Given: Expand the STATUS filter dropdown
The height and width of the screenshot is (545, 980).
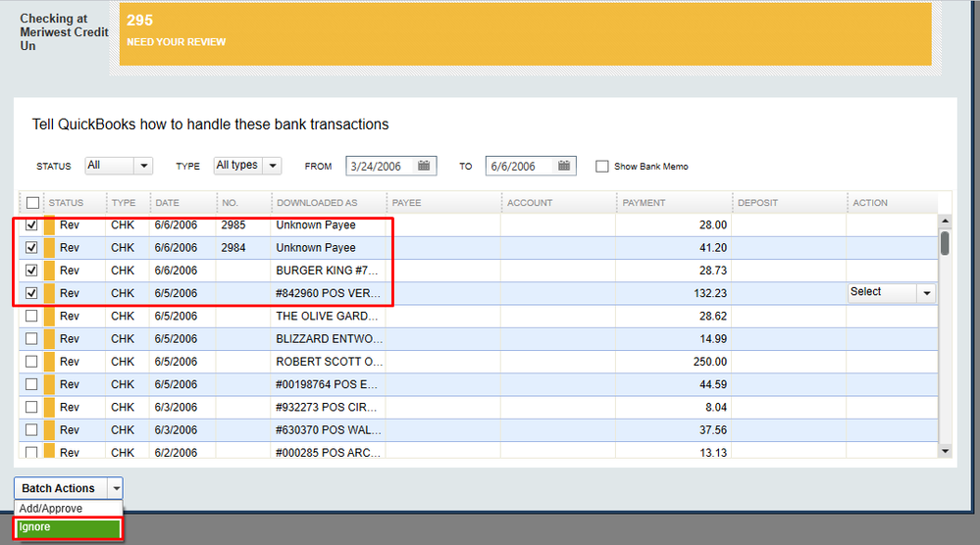Looking at the screenshot, I should pyautogui.click(x=143, y=166).
